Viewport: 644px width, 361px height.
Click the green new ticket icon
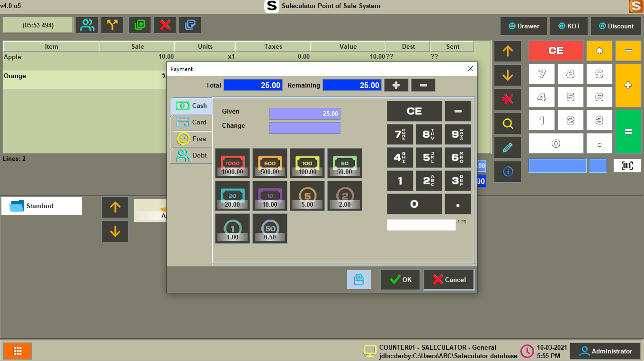click(140, 25)
